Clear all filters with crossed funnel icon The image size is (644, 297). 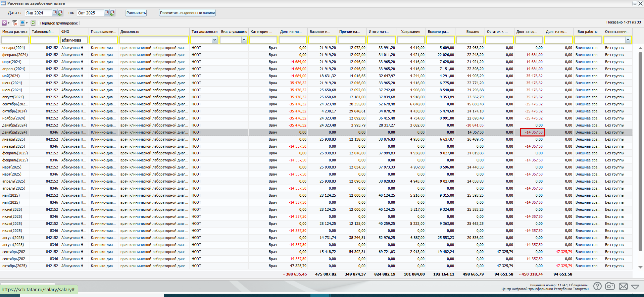coord(15,23)
